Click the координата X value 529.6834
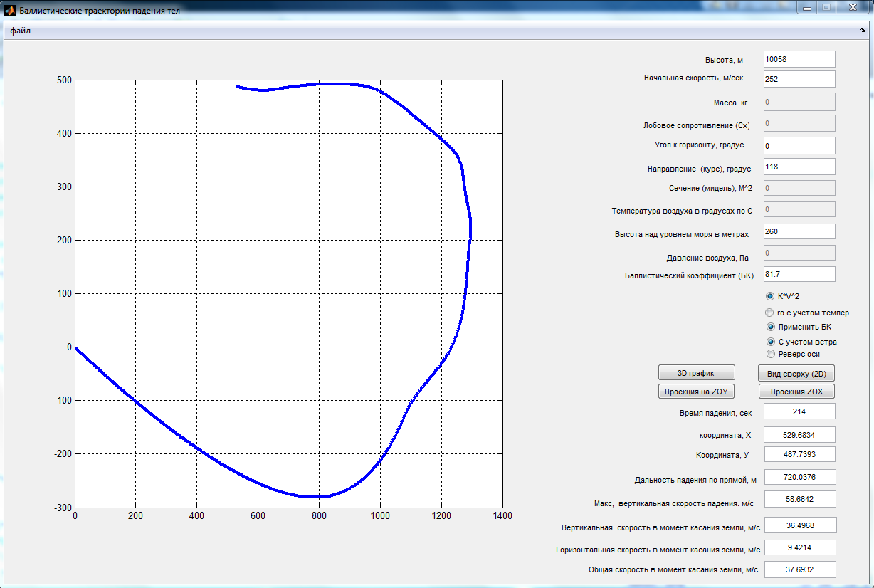 pos(799,435)
